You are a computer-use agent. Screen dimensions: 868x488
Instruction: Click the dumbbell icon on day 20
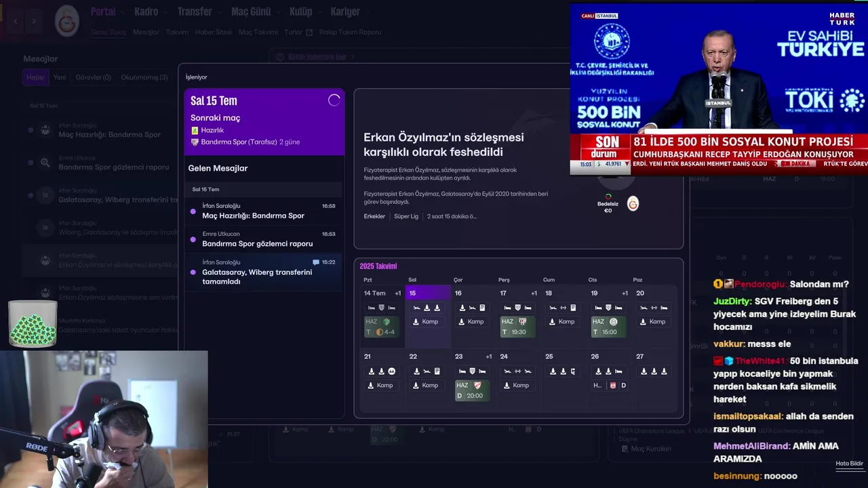[x=654, y=308]
